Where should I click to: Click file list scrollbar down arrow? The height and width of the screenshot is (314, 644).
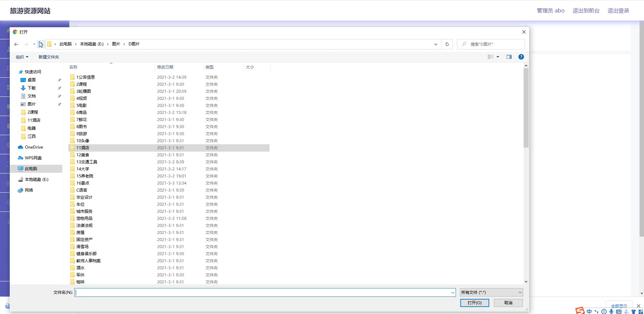pyautogui.click(x=526, y=282)
